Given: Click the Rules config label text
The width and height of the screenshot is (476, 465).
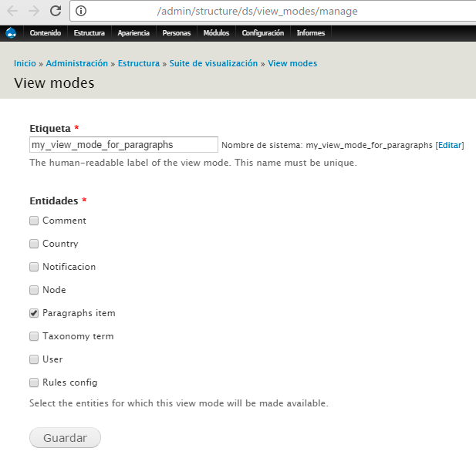Looking at the screenshot, I should tap(70, 382).
